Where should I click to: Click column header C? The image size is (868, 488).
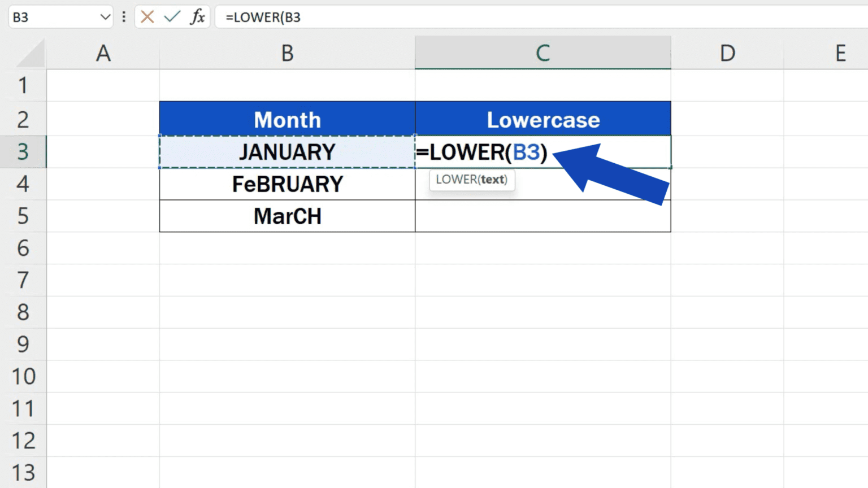542,53
